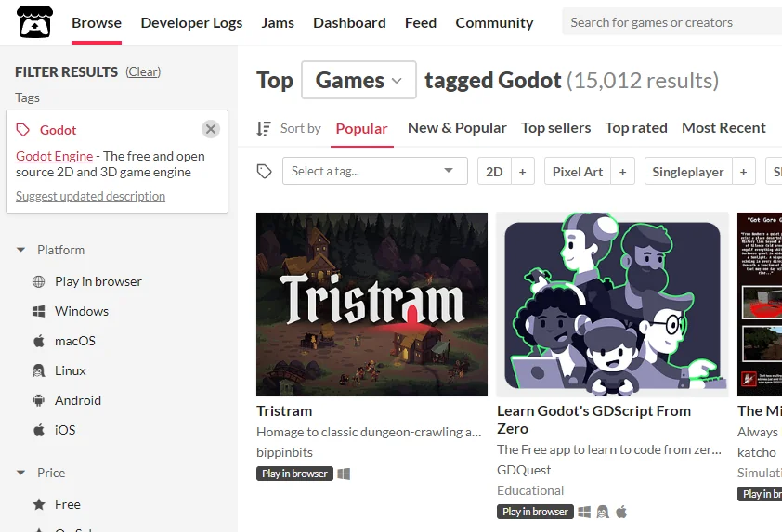Sort results by Top rated
This screenshot has width=782, height=532.
click(x=636, y=128)
